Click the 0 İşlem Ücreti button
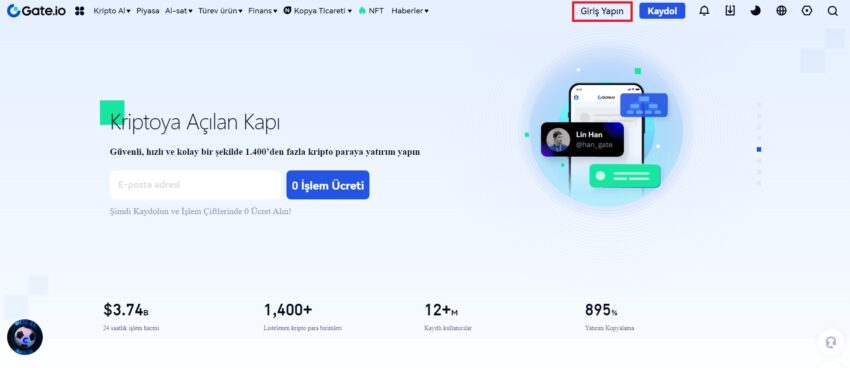Image resolution: width=850 pixels, height=368 pixels. pos(328,185)
